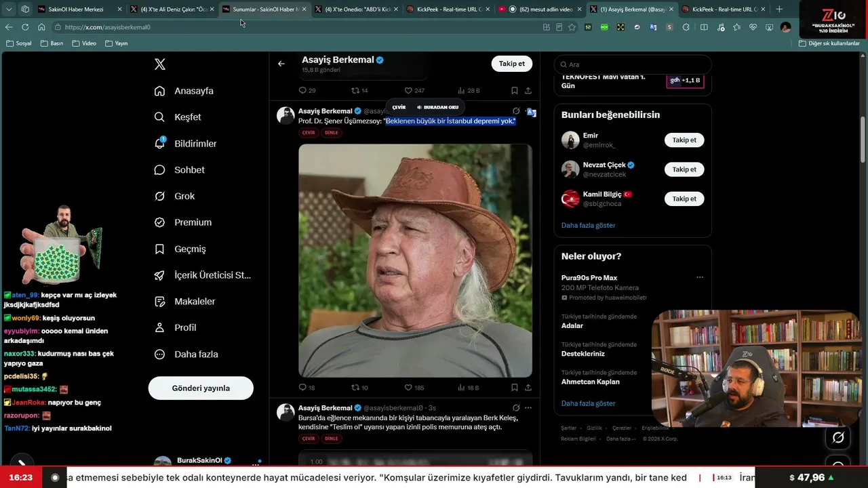Show more suggestions under Bunları beğenebilirsin

(x=589, y=225)
